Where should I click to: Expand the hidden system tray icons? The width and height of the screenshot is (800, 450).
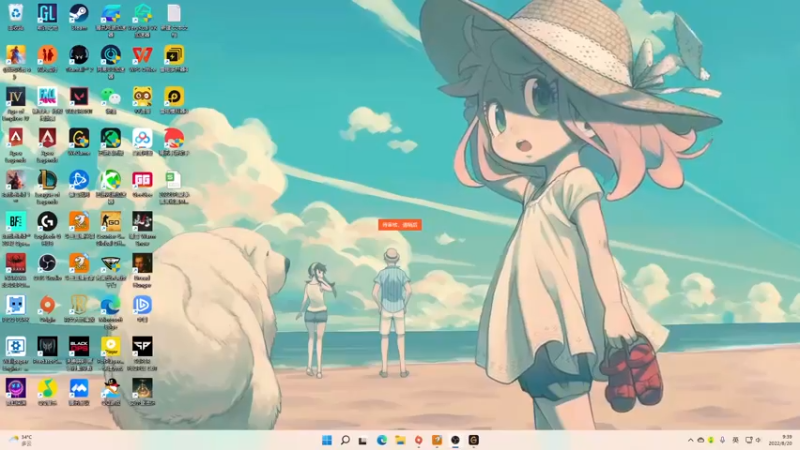click(690, 440)
